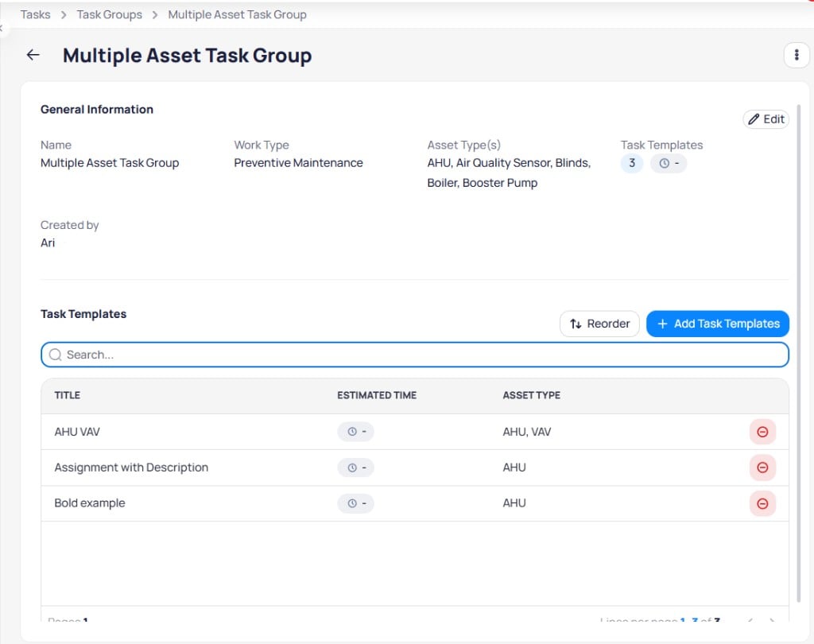Click the AHU, VAV asset type cell
The width and height of the screenshot is (814, 644).
(x=527, y=432)
